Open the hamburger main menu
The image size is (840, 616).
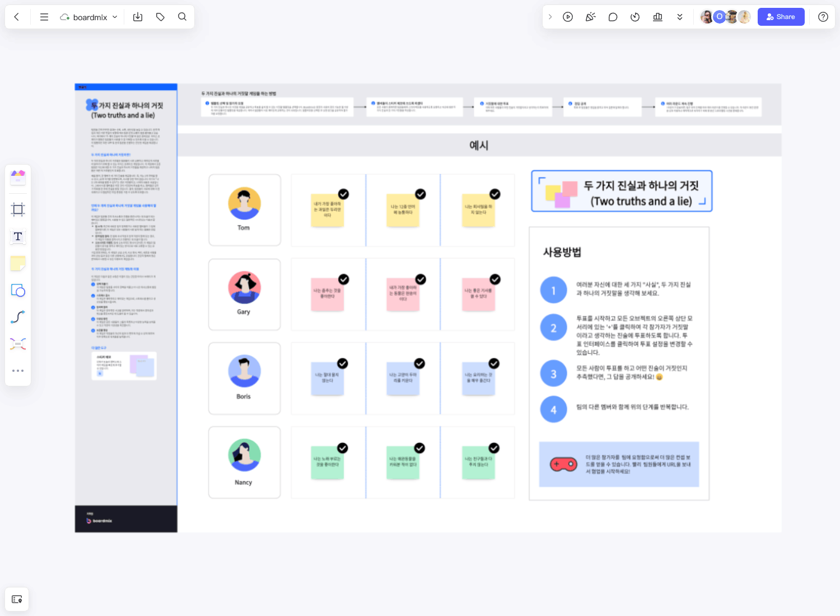(x=44, y=17)
